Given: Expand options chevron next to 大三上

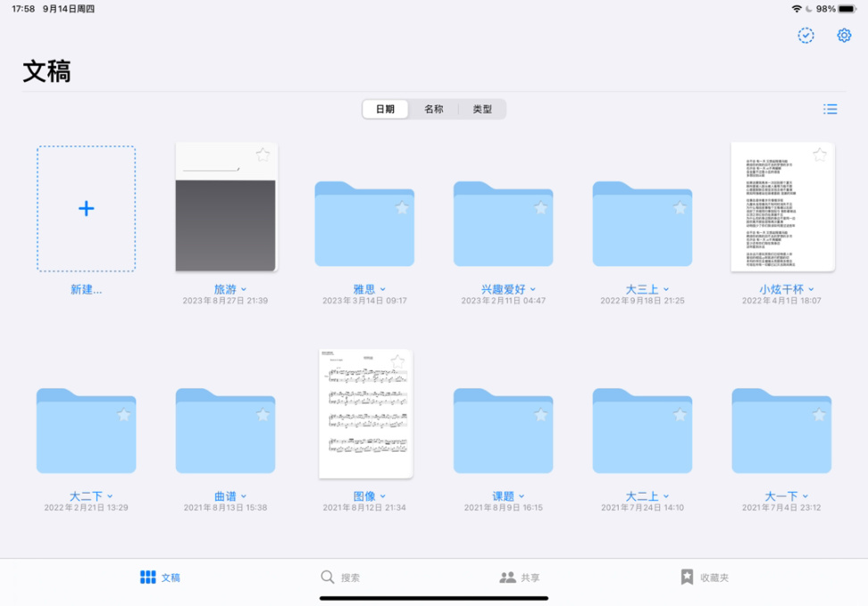Looking at the screenshot, I should pos(666,289).
